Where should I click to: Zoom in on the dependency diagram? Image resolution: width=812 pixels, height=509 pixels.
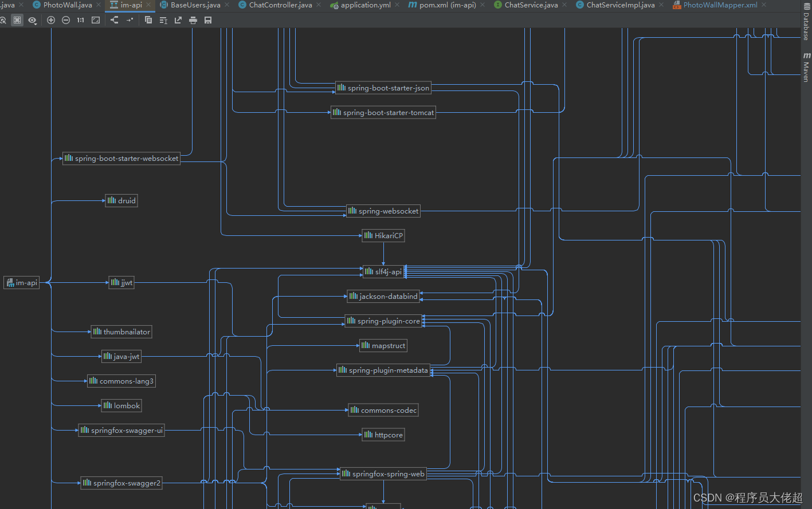[51, 20]
